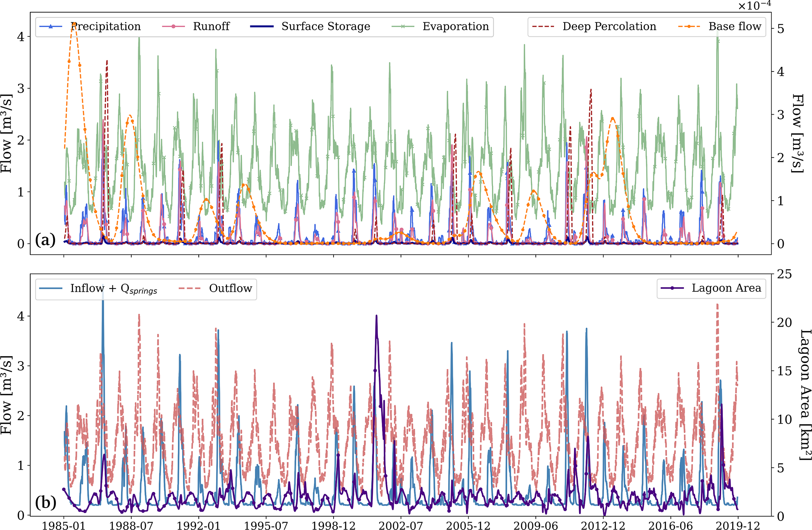Click the 2002-07 x-axis tick label
This screenshot has width=812, height=530.
(x=401, y=525)
